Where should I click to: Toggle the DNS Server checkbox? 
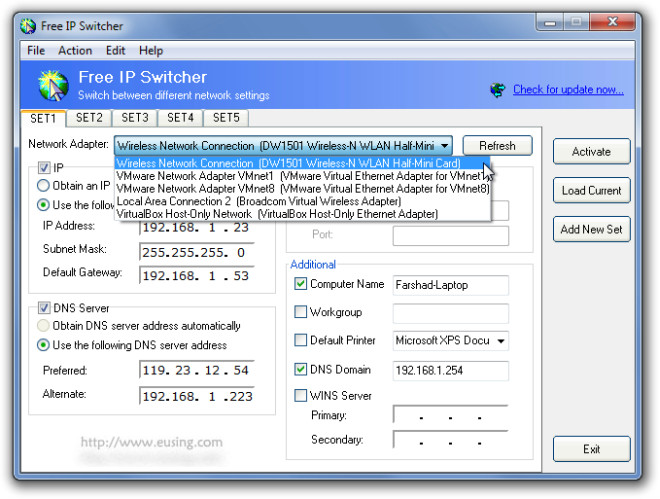pos(44,308)
